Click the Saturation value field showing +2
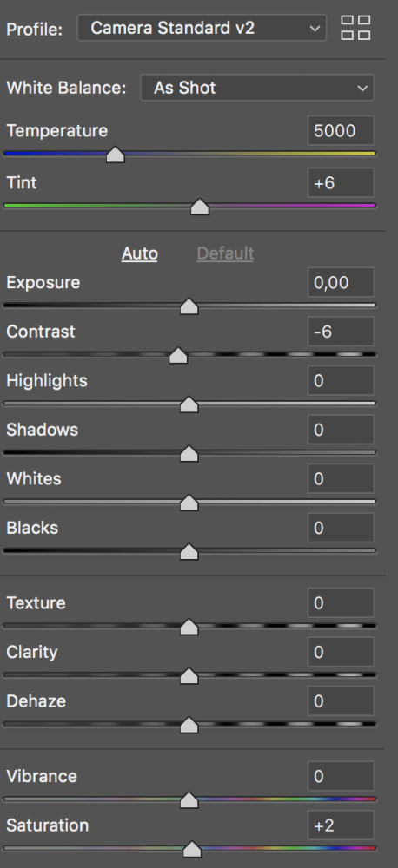Screen dimensions: 398x868 (341, 825)
